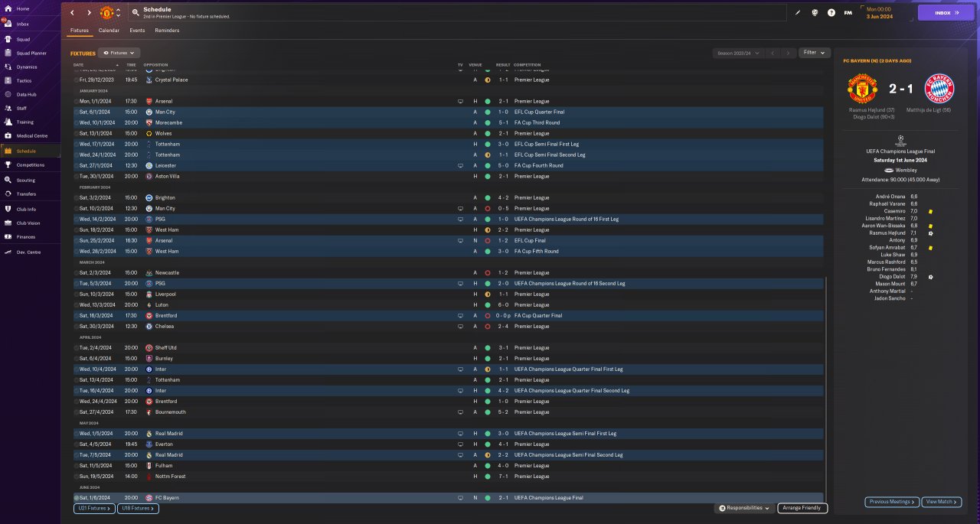The image size is (980, 524).
Task: Open Competitions trophy icon in sidebar
Action: pos(7,164)
